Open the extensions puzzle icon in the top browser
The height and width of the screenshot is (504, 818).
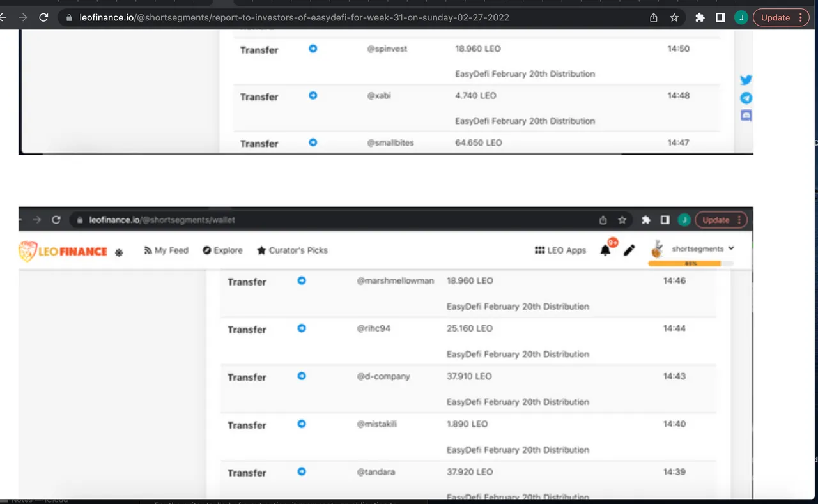pos(700,18)
